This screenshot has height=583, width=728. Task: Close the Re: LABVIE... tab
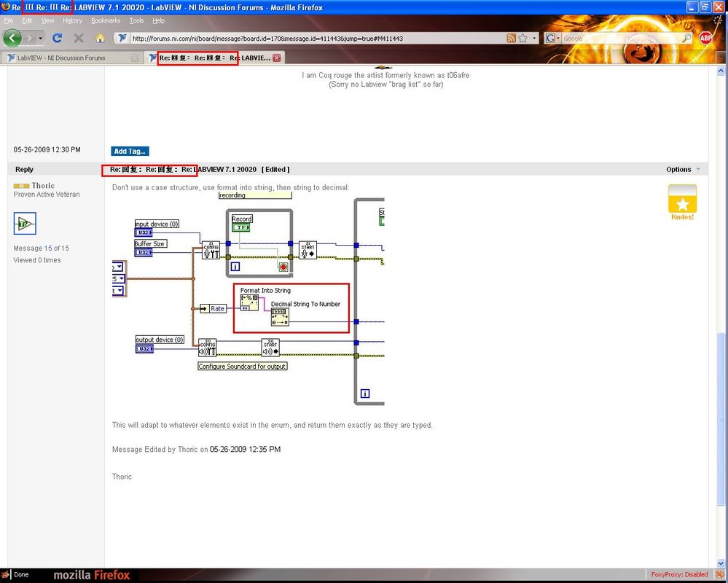277,58
